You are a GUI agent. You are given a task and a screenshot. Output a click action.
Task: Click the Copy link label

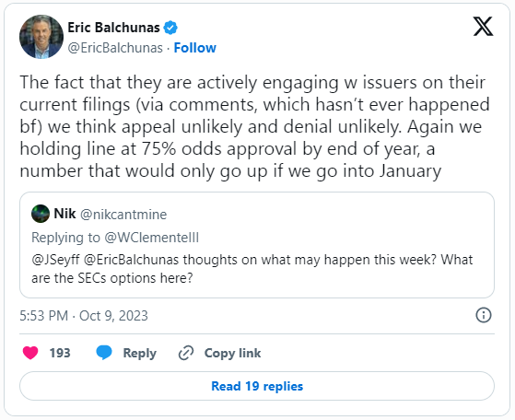coord(232,353)
